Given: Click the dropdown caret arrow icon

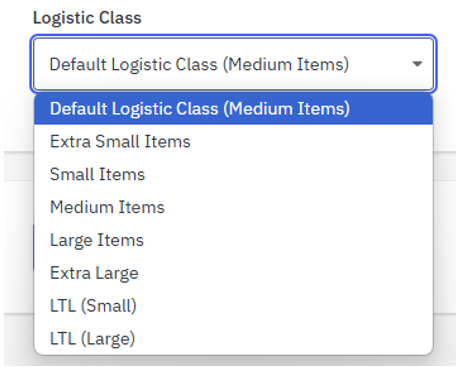Looking at the screenshot, I should [x=417, y=64].
